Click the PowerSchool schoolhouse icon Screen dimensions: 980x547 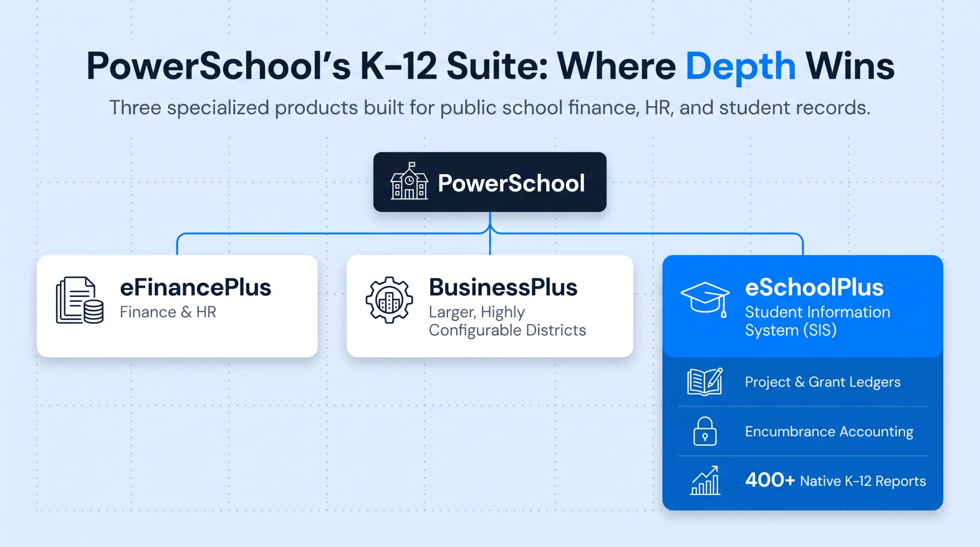[409, 181]
